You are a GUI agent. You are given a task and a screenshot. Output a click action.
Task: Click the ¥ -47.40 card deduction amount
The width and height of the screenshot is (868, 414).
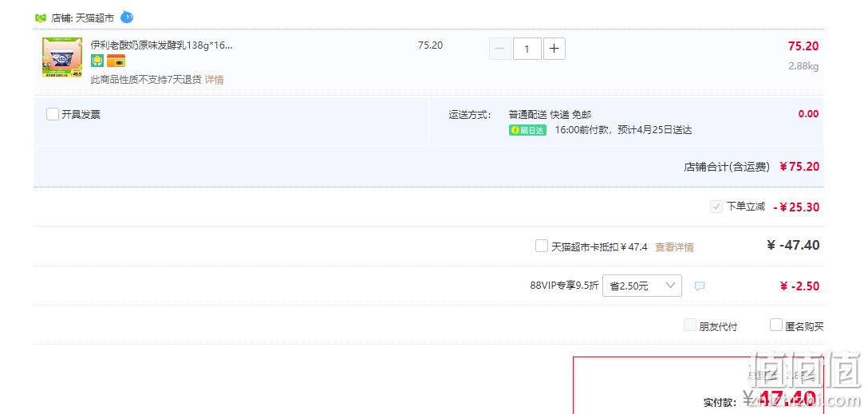click(x=793, y=245)
